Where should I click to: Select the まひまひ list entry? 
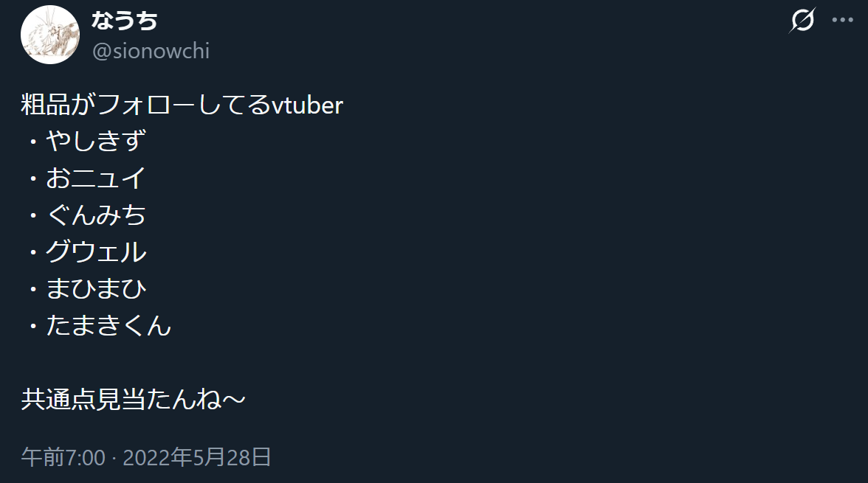click(x=96, y=288)
